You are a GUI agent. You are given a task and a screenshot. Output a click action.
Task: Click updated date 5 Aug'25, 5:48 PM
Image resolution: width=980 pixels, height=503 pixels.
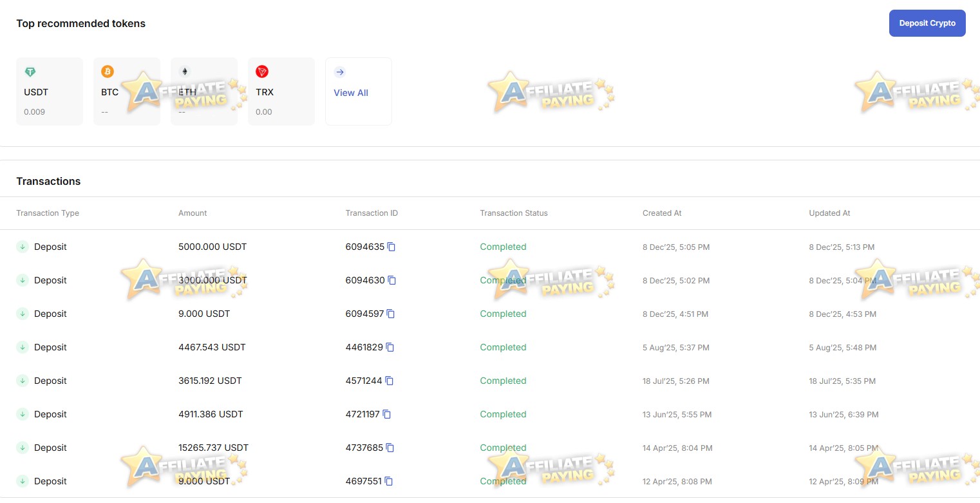[x=843, y=348]
